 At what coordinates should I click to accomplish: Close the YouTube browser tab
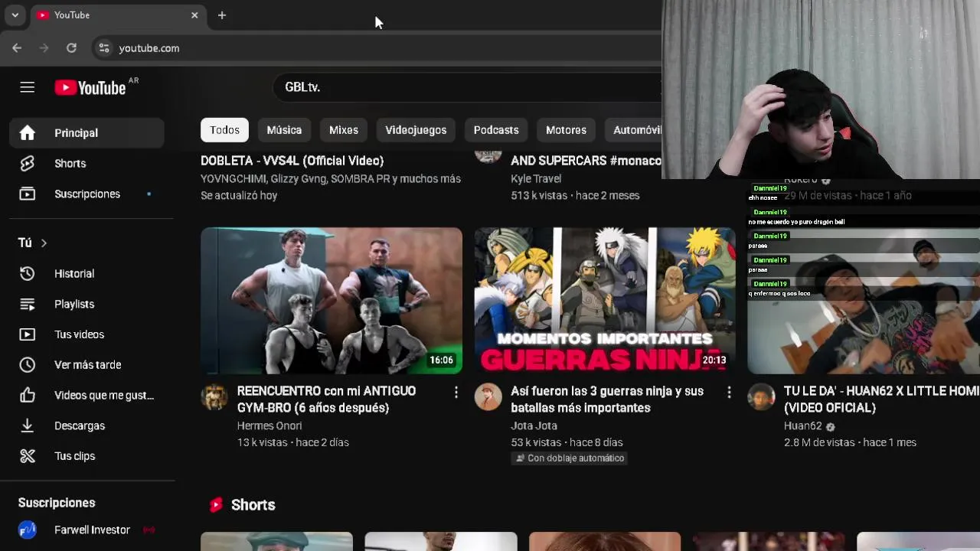(194, 15)
